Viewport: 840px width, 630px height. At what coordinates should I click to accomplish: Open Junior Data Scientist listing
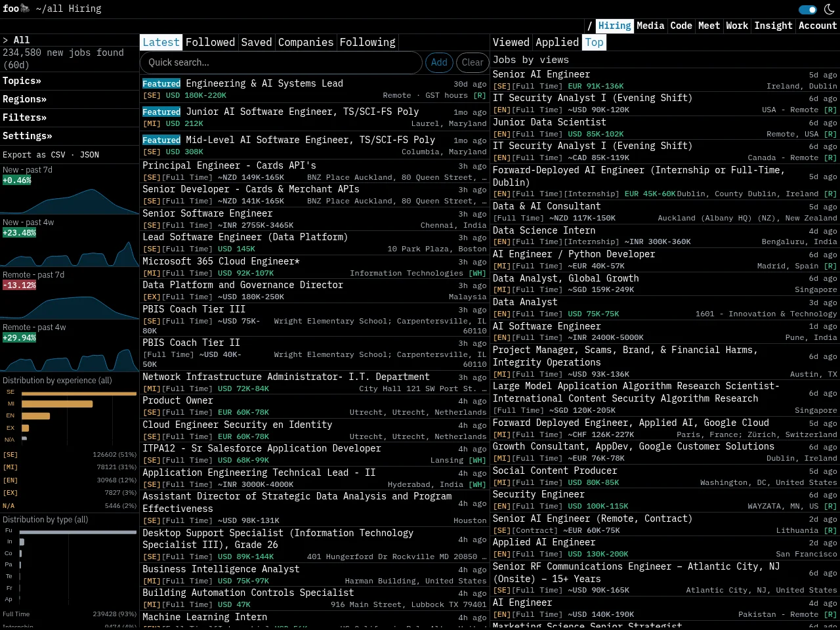pos(665,128)
